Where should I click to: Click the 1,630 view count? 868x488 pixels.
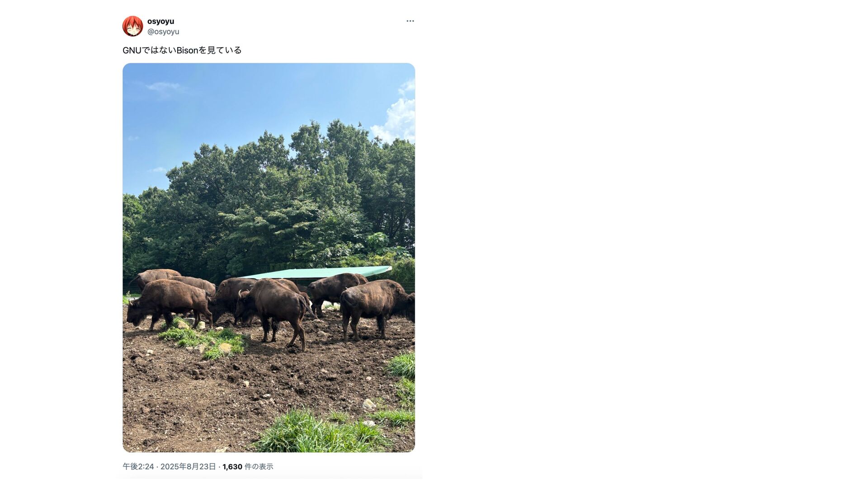click(x=232, y=467)
